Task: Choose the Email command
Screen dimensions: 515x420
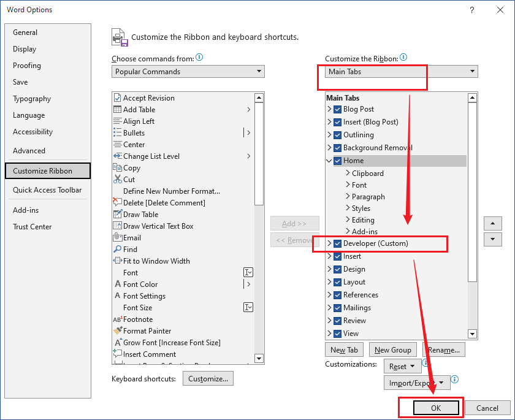Action: (x=183, y=238)
